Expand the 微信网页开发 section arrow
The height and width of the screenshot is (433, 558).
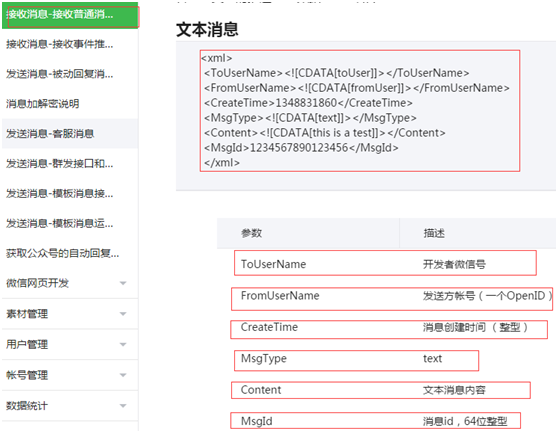[123, 284]
